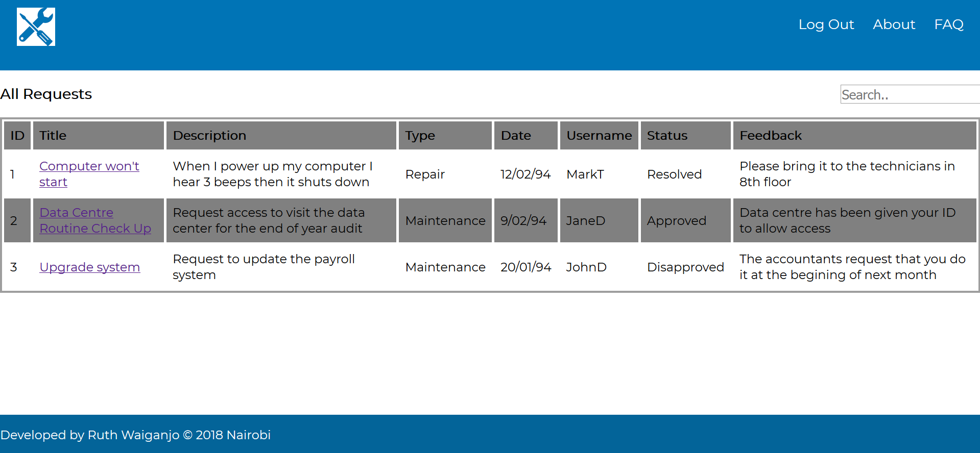Viewport: 980px width, 453px height.
Task: Open the 'Computer won't start' request
Action: (x=89, y=174)
